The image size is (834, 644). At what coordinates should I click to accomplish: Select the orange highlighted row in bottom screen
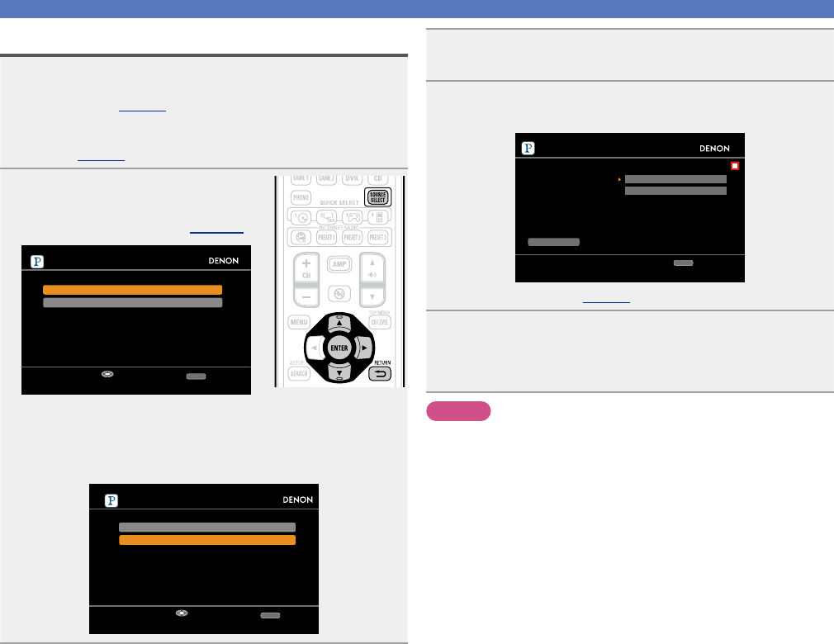coord(207,540)
